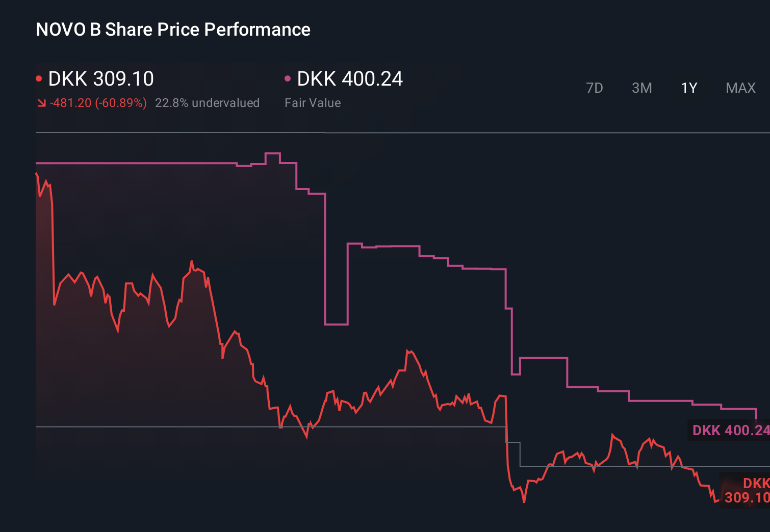Open the MAX time range view

tap(740, 88)
